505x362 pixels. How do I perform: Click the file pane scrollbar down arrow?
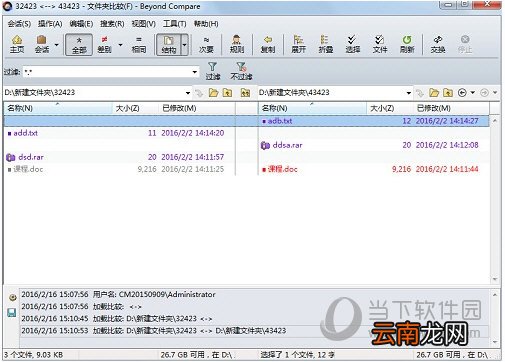(x=495, y=279)
